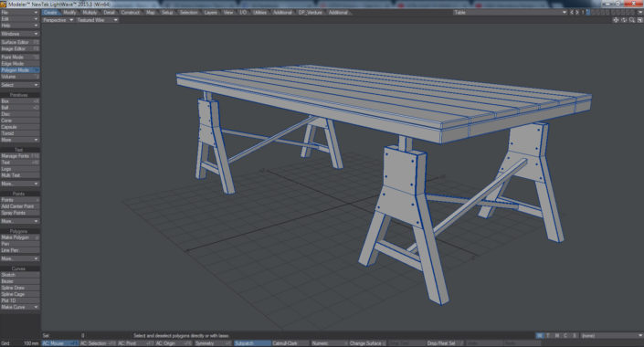
Task: Click the Numeric panel button
Action: 330,343
